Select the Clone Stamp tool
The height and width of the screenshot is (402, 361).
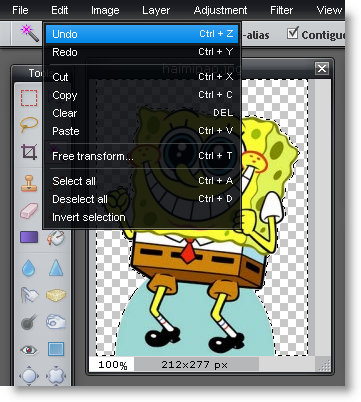[29, 183]
